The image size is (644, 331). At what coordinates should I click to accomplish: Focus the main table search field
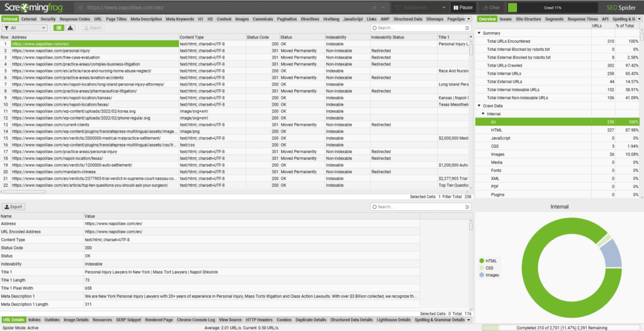pos(420,28)
